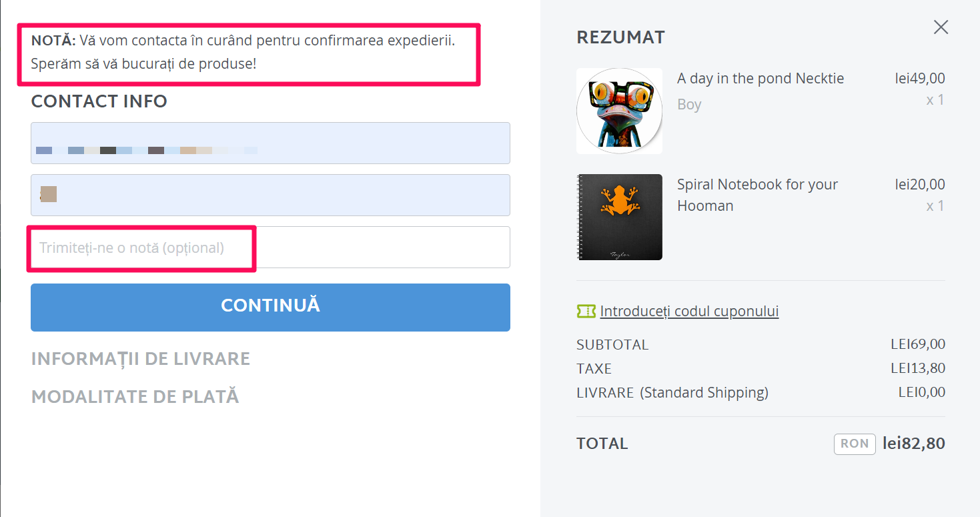Select the CONTACT INFO section heading

(99, 101)
